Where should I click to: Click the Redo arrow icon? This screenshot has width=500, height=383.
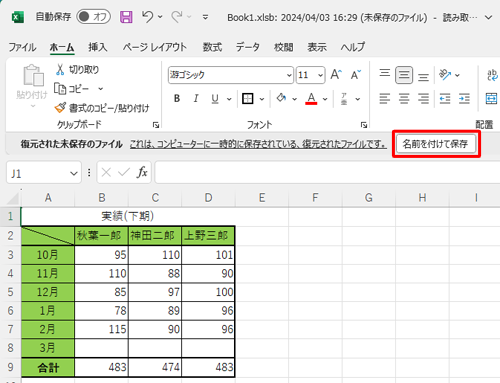click(177, 16)
